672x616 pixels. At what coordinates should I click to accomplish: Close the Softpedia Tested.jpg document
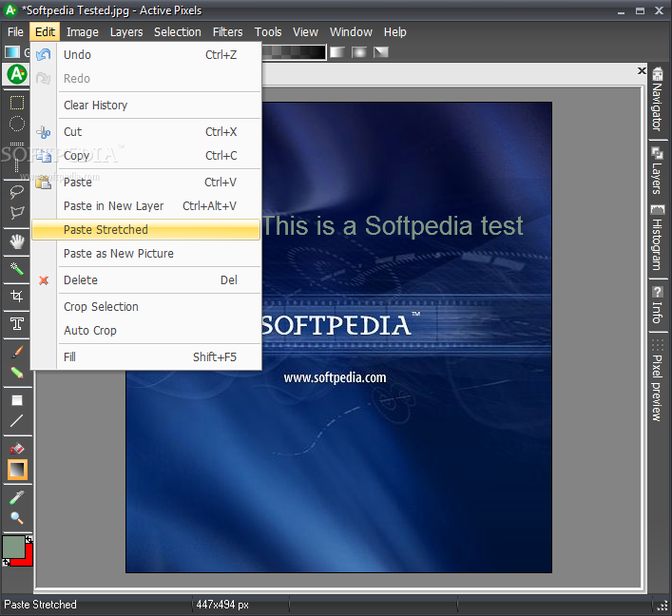642,70
